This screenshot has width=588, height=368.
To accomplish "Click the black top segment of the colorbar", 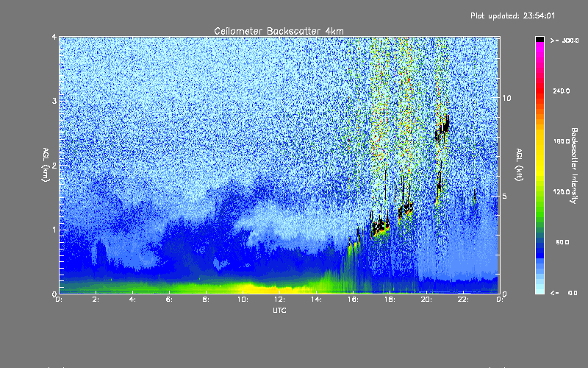I will pos(539,39).
